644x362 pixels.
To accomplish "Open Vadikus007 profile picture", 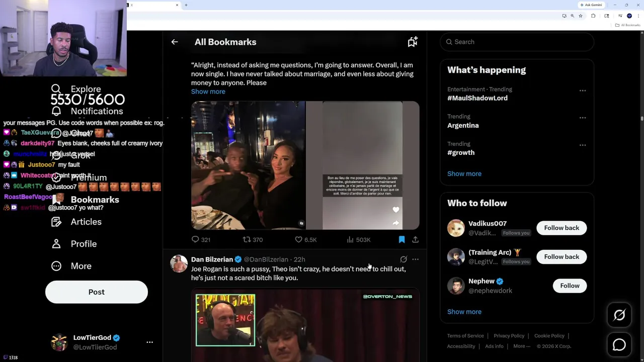I will [x=456, y=228].
